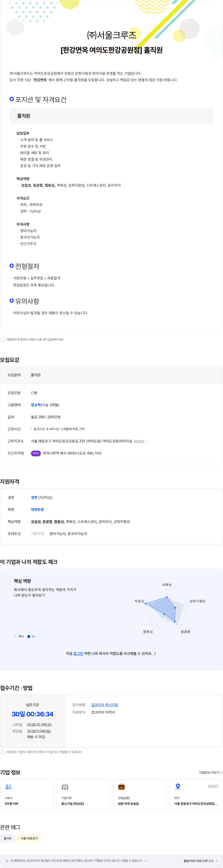Open 지도보기 link next to work address

click(x=139, y=441)
